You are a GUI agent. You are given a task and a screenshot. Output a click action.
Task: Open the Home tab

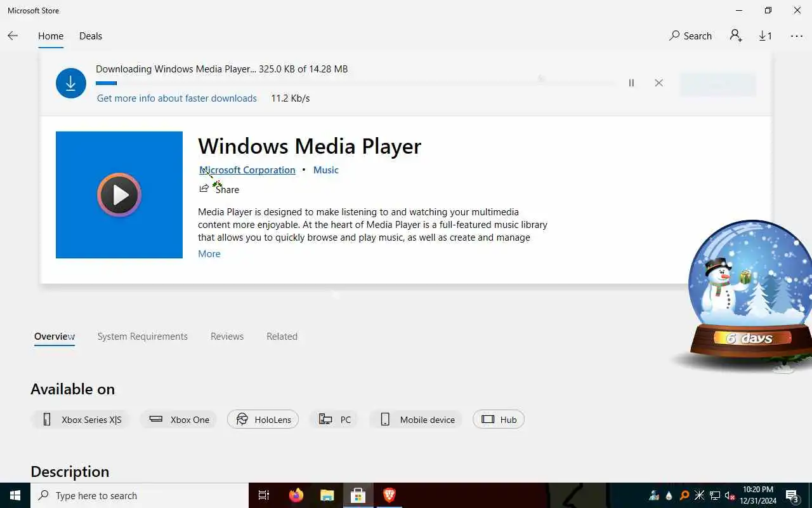(51, 36)
